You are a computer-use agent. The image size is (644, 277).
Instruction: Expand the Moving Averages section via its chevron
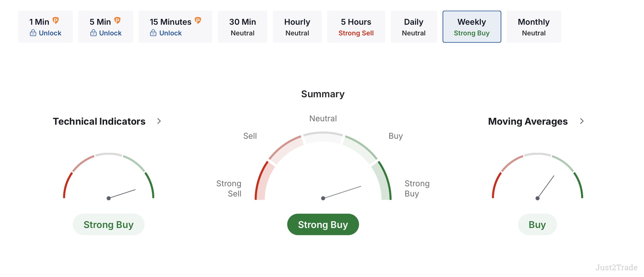pyautogui.click(x=582, y=121)
